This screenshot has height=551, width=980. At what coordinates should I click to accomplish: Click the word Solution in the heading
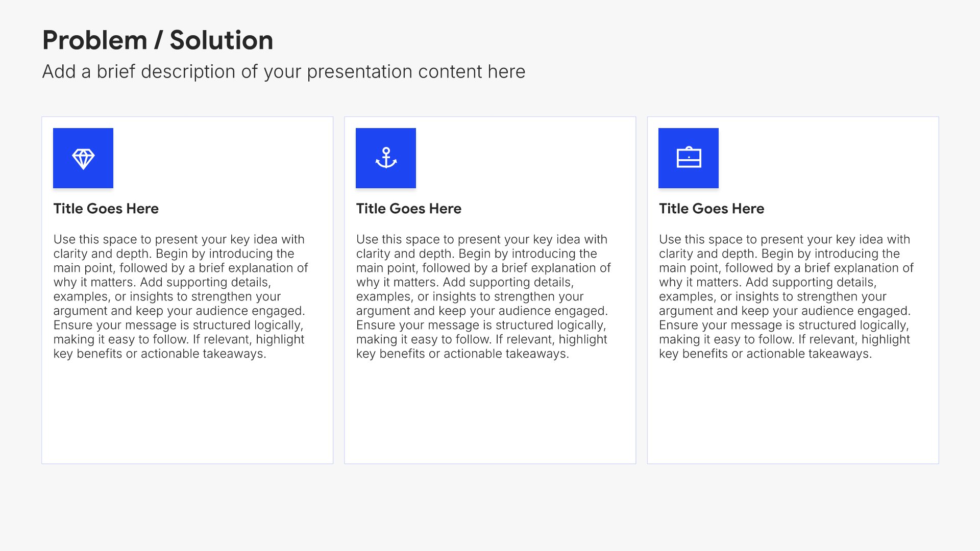[x=222, y=40]
